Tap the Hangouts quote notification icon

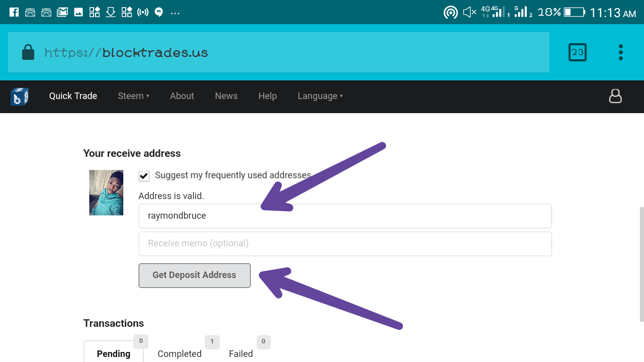tap(159, 12)
